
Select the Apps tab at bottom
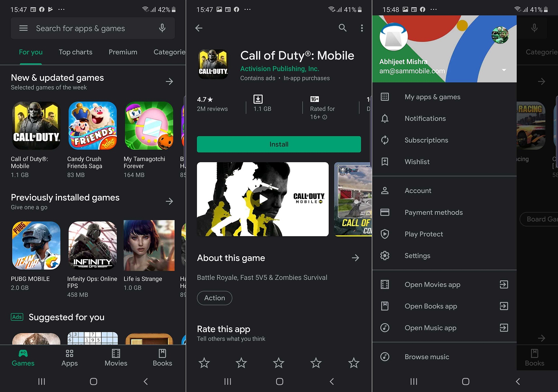[x=69, y=357]
